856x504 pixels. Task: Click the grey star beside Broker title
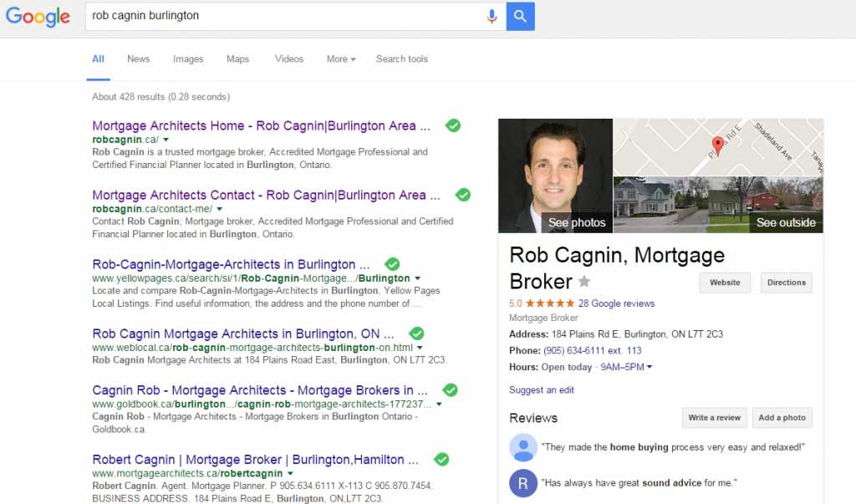584,281
